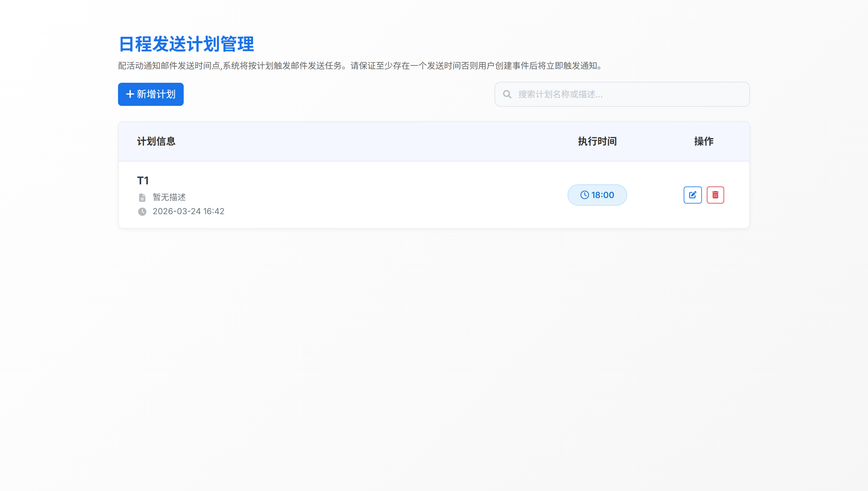Click the 新增计划 button

click(150, 94)
